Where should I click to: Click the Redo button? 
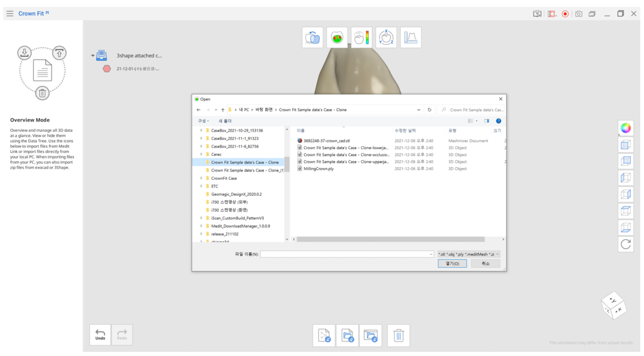122,335
